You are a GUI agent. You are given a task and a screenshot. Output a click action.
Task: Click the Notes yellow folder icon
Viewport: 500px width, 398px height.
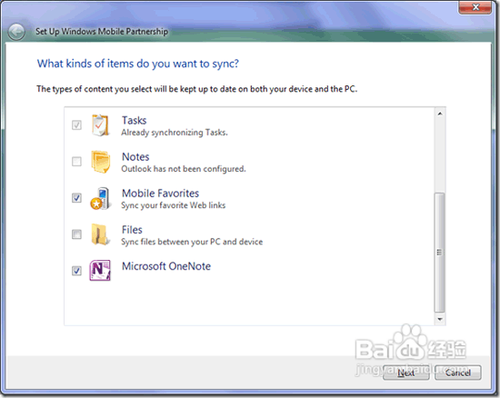coord(100,162)
